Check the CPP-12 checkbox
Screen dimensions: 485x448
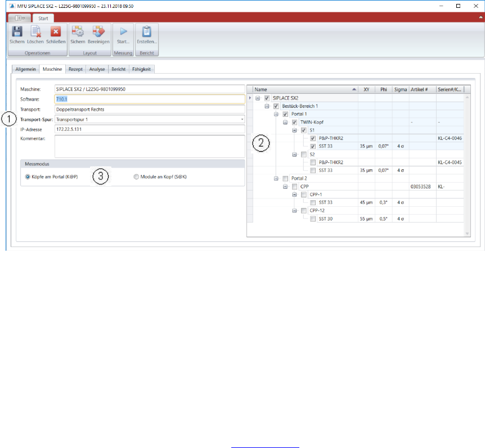tap(304, 211)
